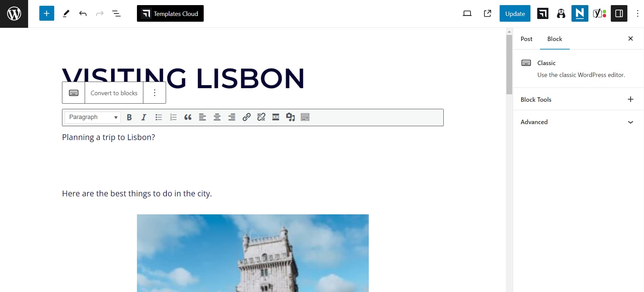Toggle italic formatting in Classic toolbar
644x292 pixels.
coord(144,117)
